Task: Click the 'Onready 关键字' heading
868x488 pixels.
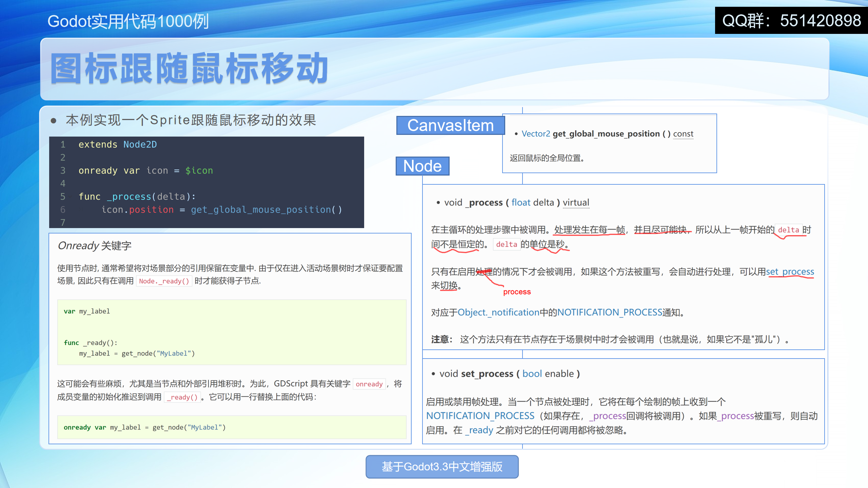Action: 95,245
